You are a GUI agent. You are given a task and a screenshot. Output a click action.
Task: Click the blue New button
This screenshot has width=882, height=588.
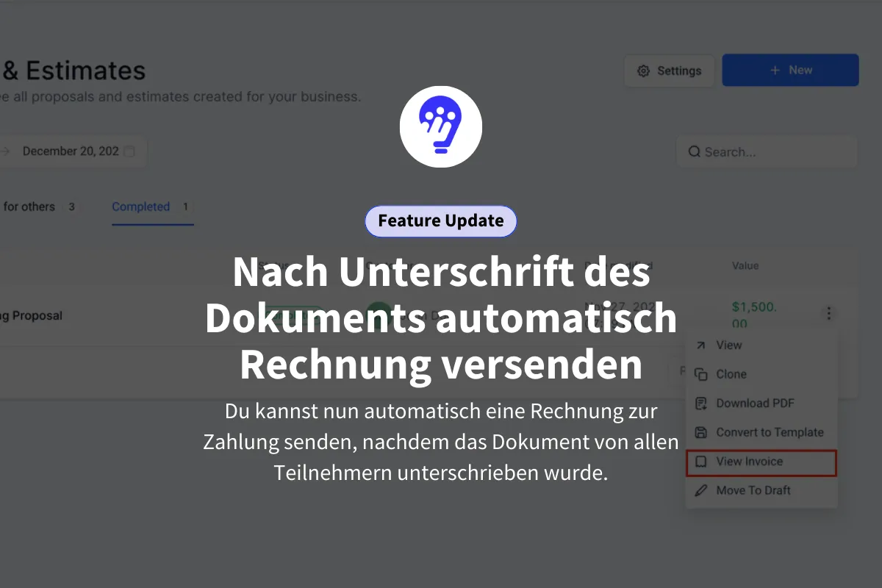point(790,70)
